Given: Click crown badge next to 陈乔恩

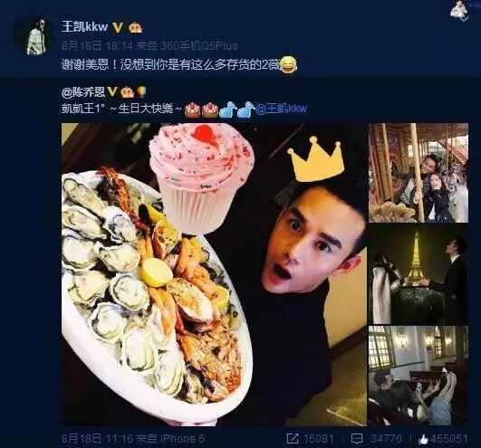Looking at the screenshot, I should pos(127,91).
